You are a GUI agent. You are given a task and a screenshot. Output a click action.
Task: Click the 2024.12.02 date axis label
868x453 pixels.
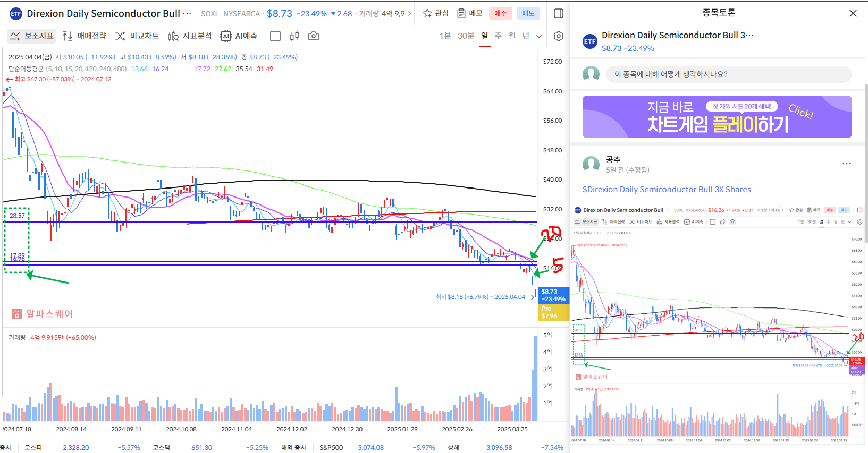[292, 429]
